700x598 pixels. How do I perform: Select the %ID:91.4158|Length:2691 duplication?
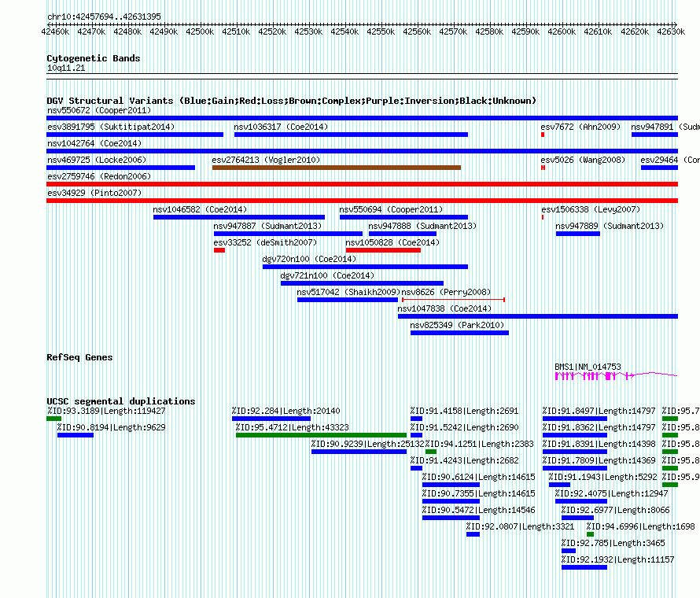[416, 419]
